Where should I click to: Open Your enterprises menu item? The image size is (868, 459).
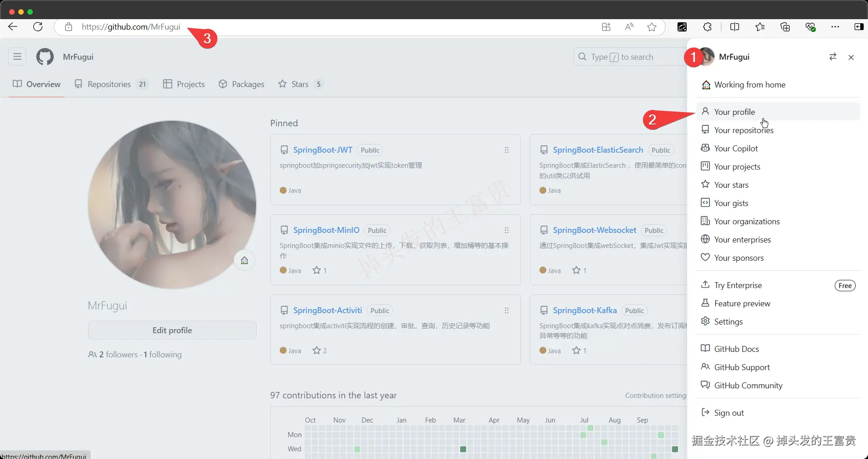tap(778, 239)
